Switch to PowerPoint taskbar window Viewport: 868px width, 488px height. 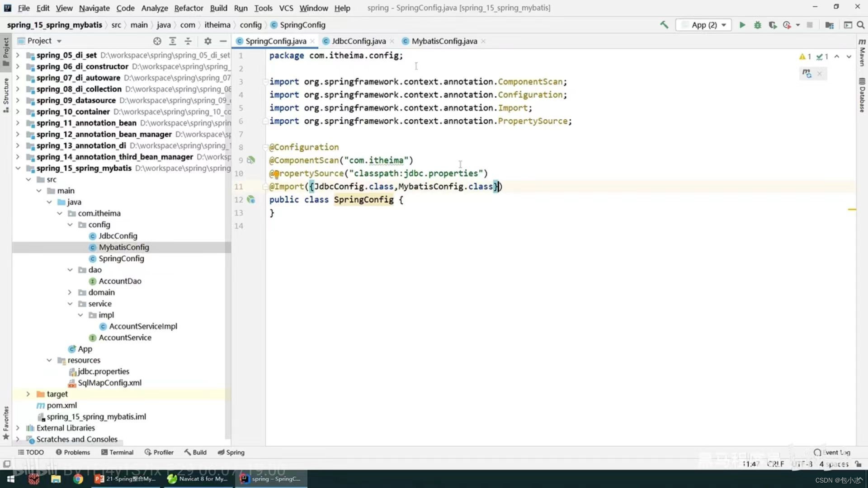(x=125, y=479)
